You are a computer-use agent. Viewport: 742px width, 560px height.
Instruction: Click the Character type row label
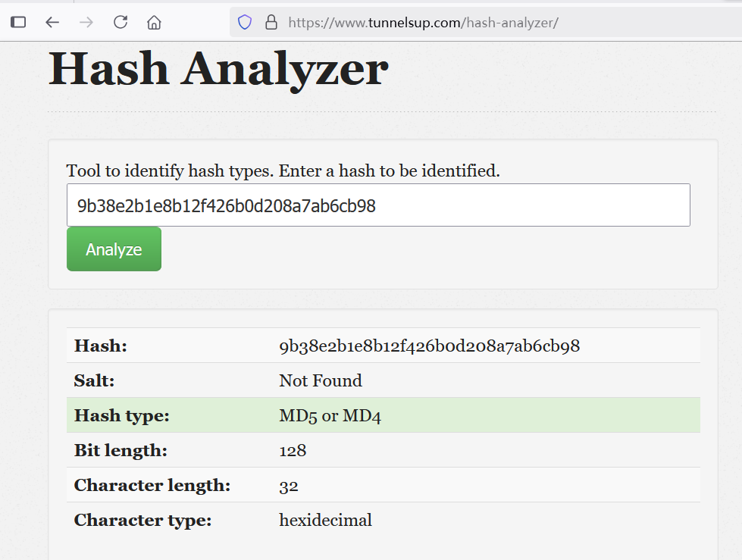click(x=142, y=520)
